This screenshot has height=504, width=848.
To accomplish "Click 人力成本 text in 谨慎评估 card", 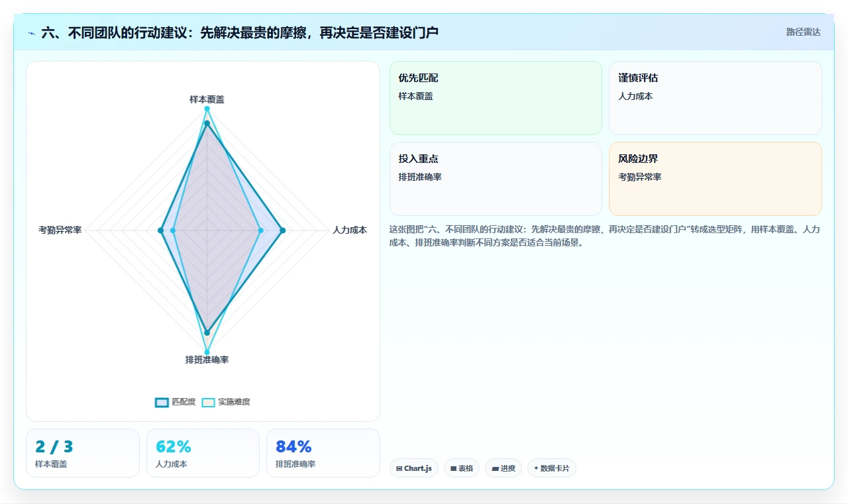I will coord(635,96).
